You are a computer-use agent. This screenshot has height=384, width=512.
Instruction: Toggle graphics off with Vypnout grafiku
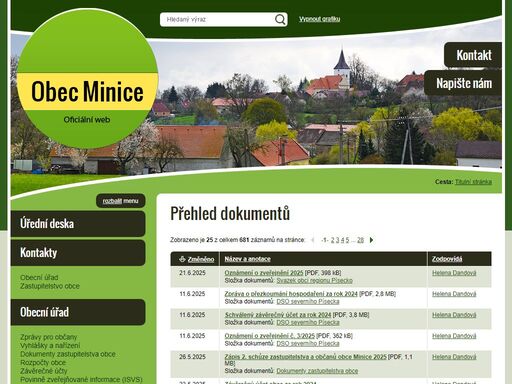coord(319,19)
